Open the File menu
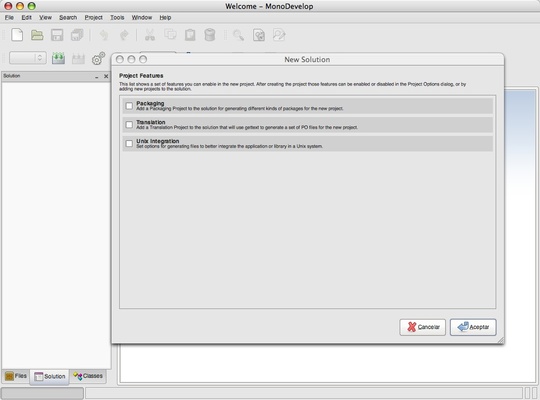The image size is (540, 400). 9,18
